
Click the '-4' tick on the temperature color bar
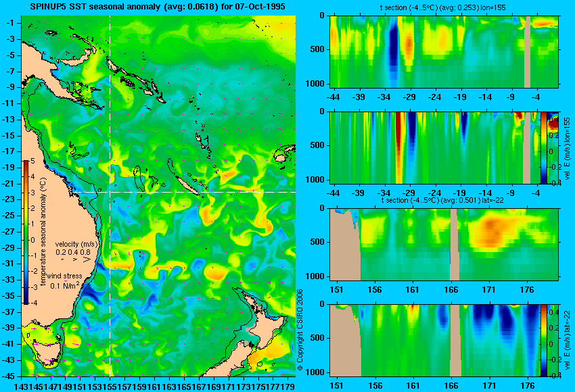[x=33, y=303]
